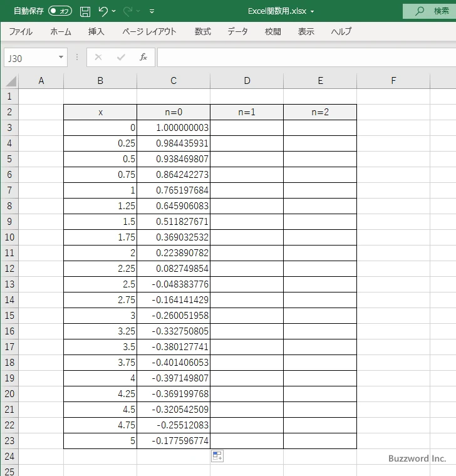The height and width of the screenshot is (476, 456).
Task: Toggle the 自動保存 AutoSave switch
Action: point(60,11)
